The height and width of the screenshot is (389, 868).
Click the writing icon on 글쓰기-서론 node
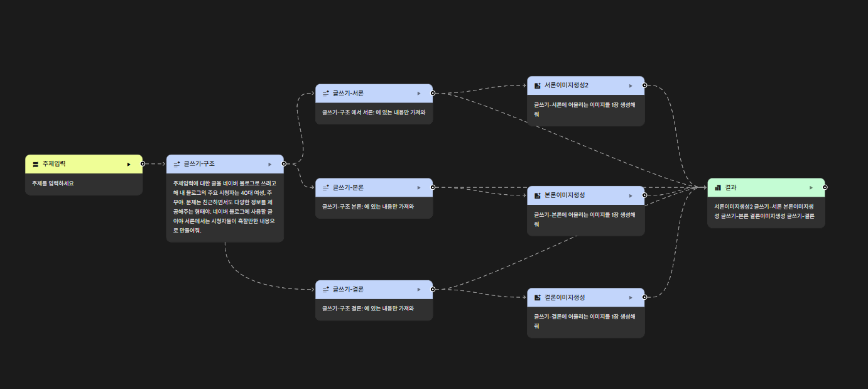pyautogui.click(x=325, y=92)
